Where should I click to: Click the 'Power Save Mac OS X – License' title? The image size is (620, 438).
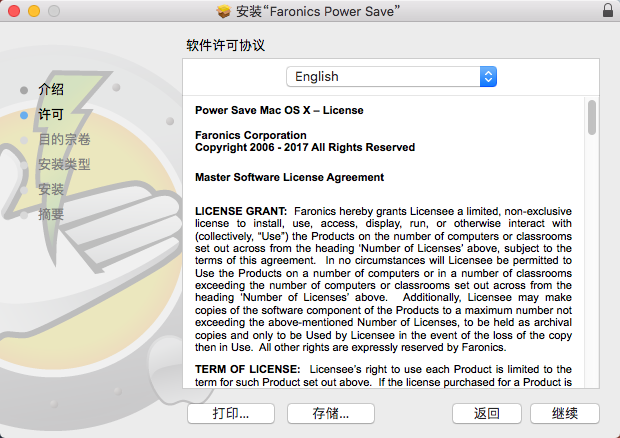[x=279, y=110]
